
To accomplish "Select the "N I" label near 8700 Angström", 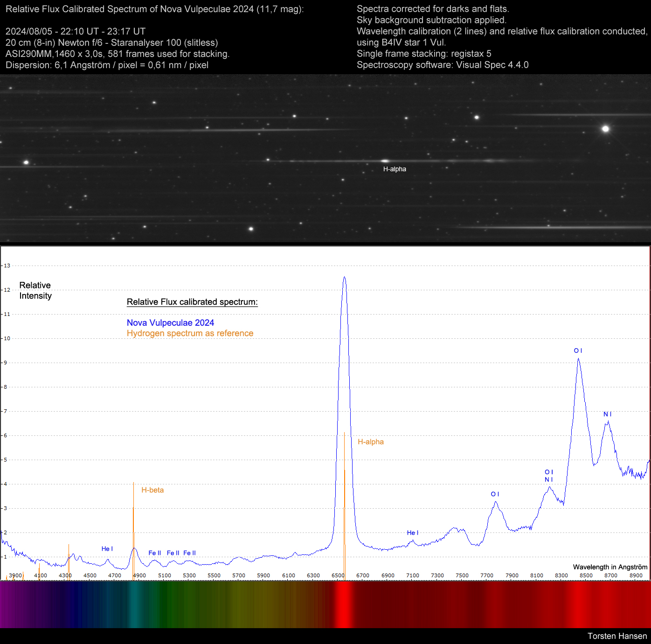I will pos(608,414).
